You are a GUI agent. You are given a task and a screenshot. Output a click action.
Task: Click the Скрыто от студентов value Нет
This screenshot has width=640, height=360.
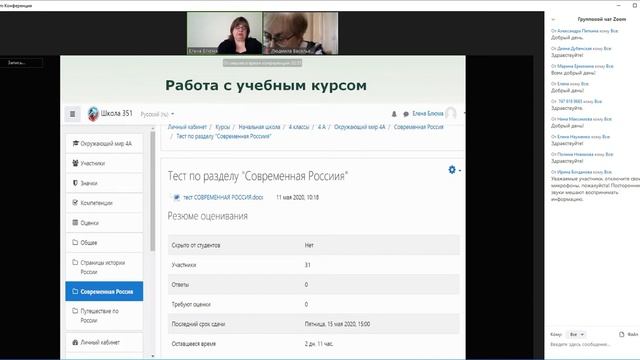point(309,245)
